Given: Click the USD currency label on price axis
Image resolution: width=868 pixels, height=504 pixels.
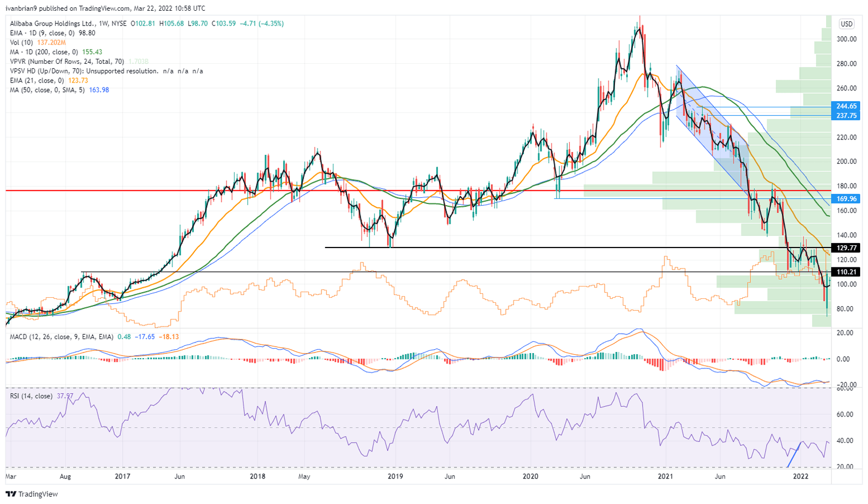Looking at the screenshot, I should (846, 24).
